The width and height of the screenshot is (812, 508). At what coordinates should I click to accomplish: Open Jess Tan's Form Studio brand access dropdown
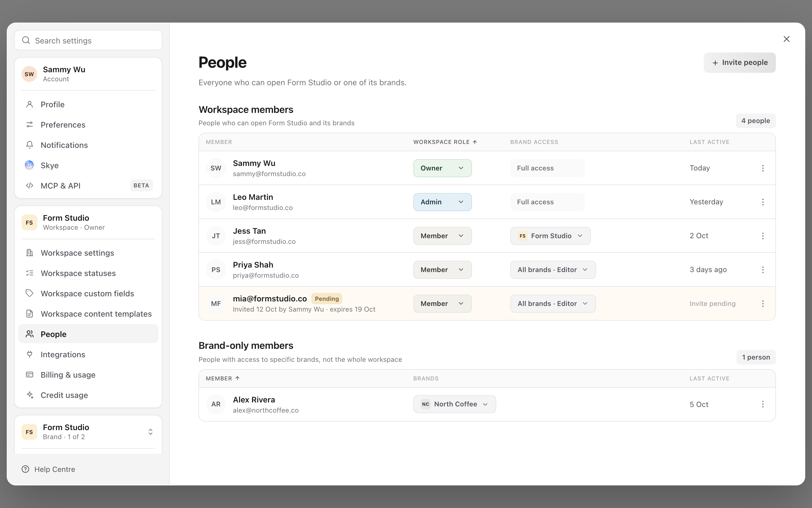pyautogui.click(x=550, y=236)
